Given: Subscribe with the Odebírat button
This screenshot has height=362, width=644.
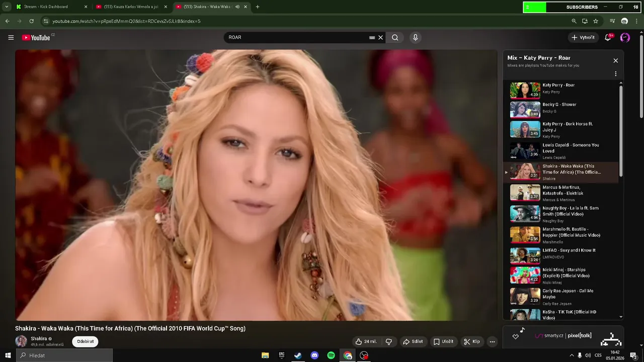Looking at the screenshot, I should coord(86,341).
